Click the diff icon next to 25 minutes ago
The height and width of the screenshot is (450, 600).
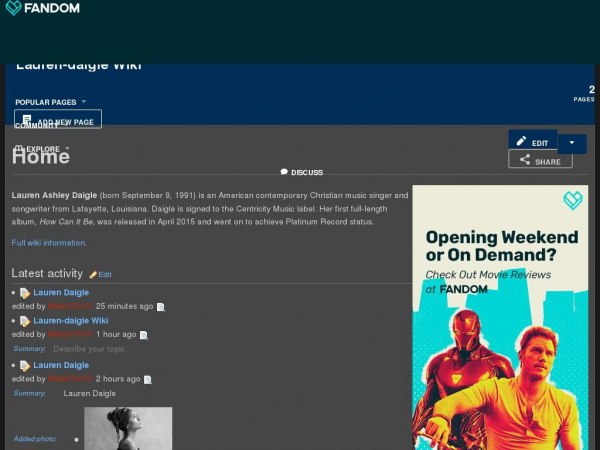[x=161, y=307]
